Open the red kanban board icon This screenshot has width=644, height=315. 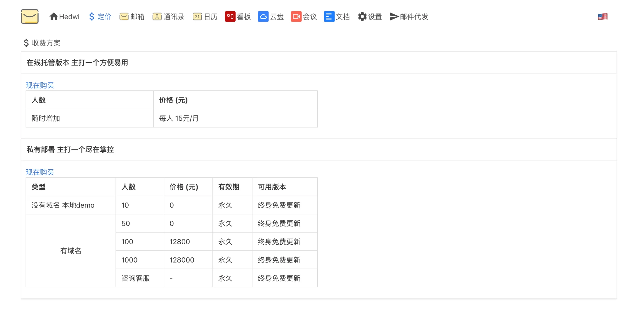click(230, 17)
